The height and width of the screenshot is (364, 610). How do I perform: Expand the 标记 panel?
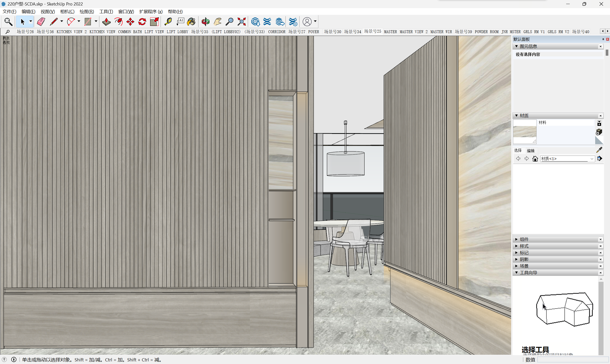516,253
